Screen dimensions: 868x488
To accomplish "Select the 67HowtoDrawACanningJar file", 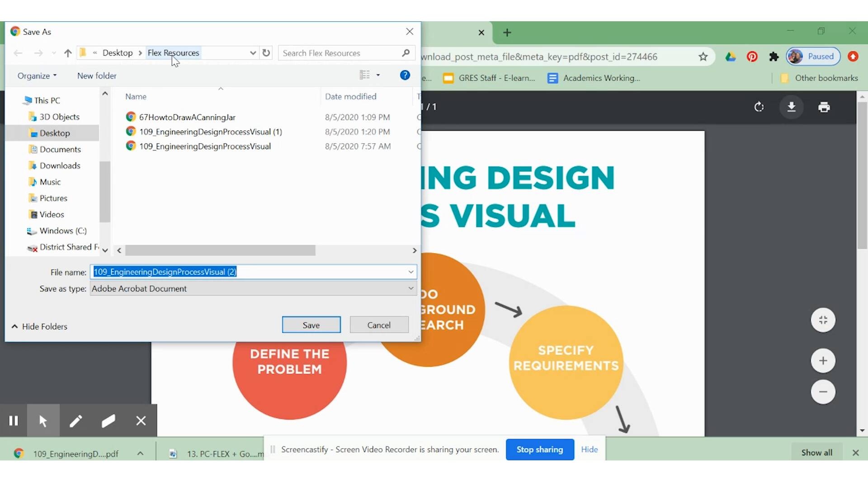I will point(187,117).
